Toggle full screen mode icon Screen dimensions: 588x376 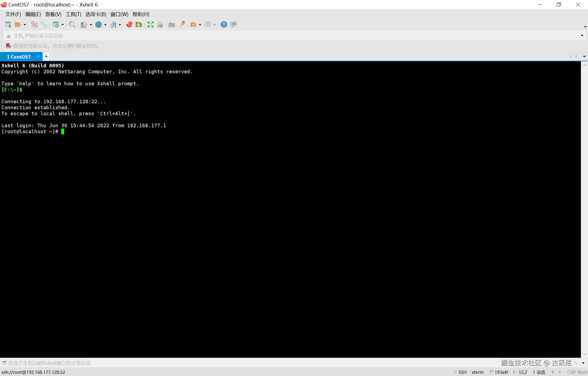coord(151,25)
